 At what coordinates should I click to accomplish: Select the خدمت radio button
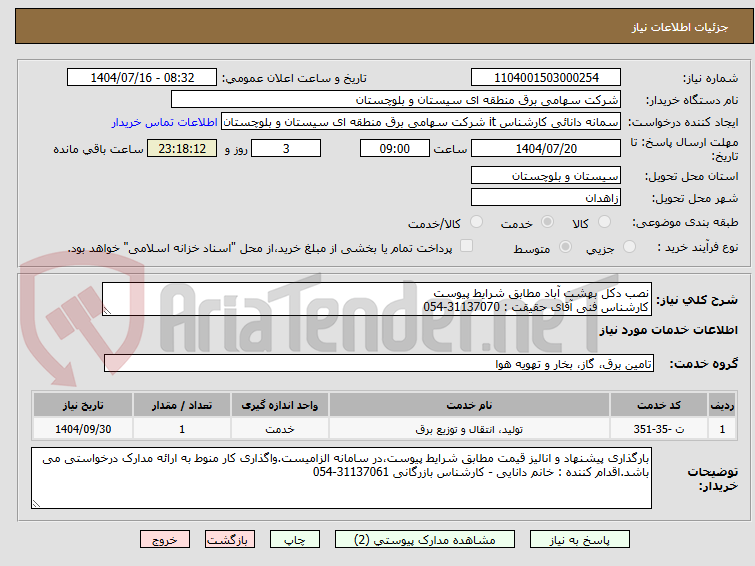(547, 222)
